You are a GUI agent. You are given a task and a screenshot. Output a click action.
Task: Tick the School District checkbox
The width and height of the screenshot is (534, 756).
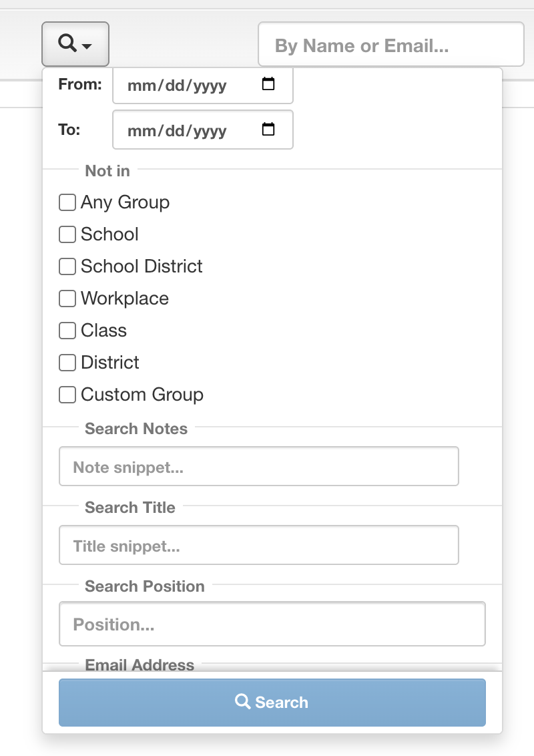tap(67, 266)
